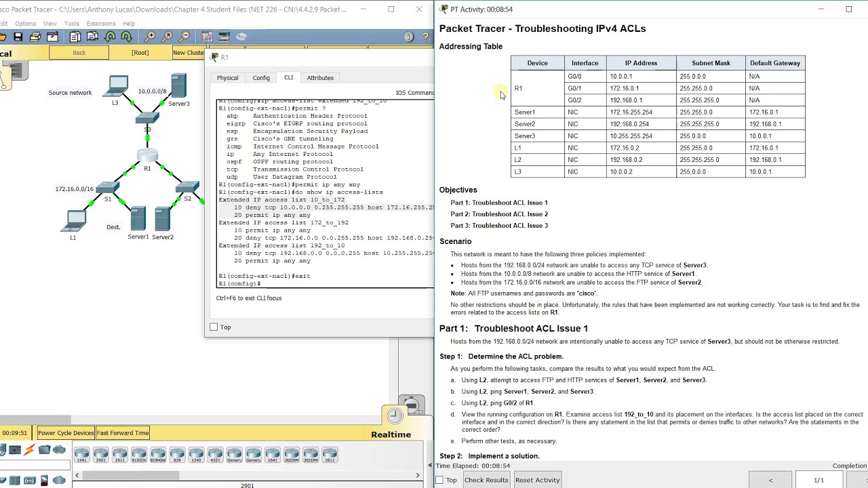Click the '10.0.0.0/8' network label
This screenshot has height=488, width=868.
click(x=152, y=91)
